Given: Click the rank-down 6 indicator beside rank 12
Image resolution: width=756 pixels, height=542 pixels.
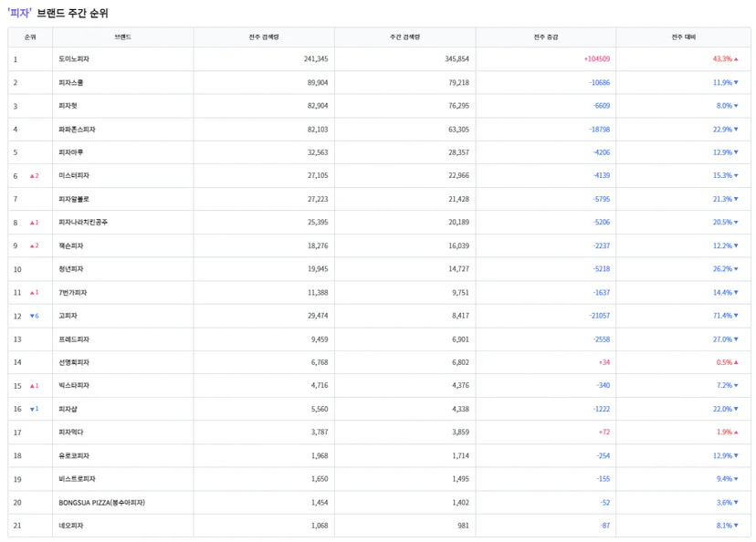Looking at the screenshot, I should pos(34,316).
